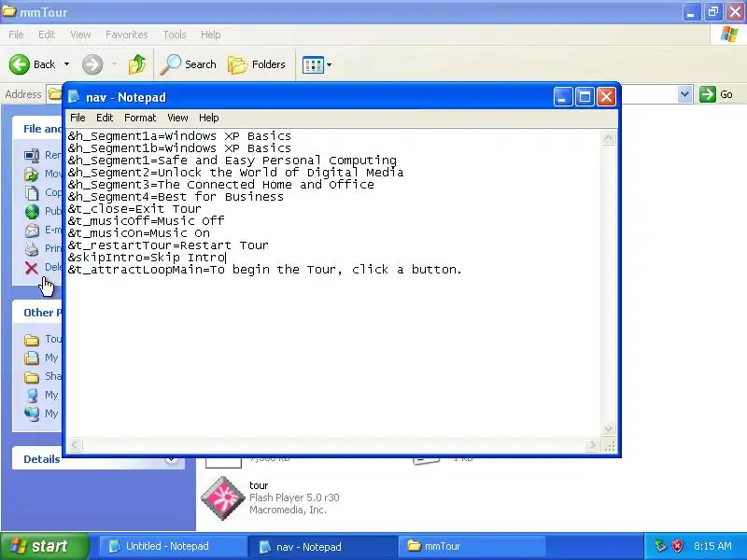Screen dimensions: 747x560
Task: Expand the Address bar dropdown arrow
Action: coord(684,94)
